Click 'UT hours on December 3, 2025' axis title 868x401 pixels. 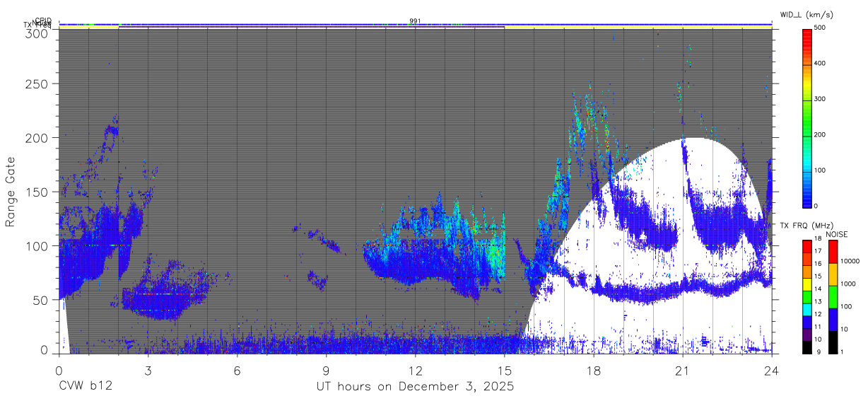[x=415, y=387]
